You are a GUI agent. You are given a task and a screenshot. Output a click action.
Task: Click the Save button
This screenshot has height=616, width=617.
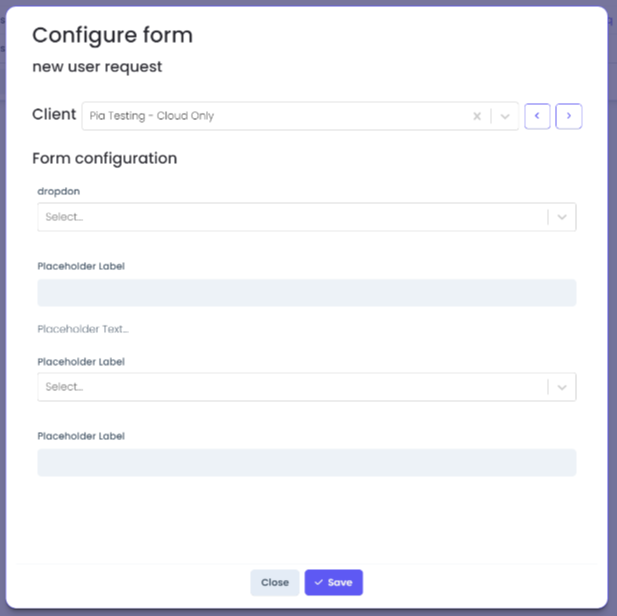click(334, 583)
